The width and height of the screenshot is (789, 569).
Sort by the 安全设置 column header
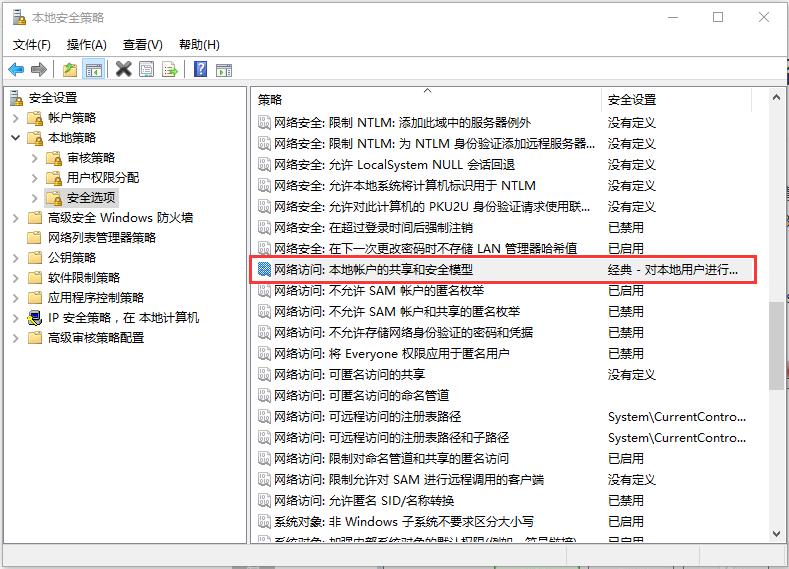click(x=632, y=100)
